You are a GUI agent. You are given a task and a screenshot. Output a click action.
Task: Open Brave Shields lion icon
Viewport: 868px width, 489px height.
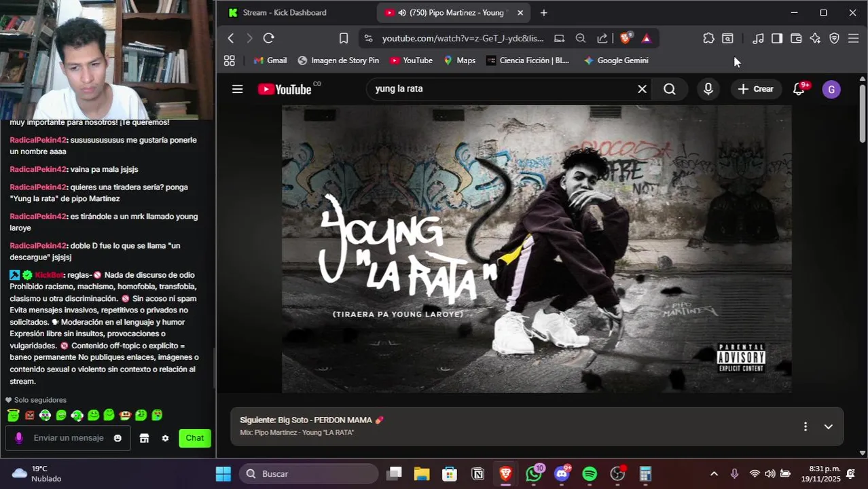pyautogui.click(x=626, y=38)
